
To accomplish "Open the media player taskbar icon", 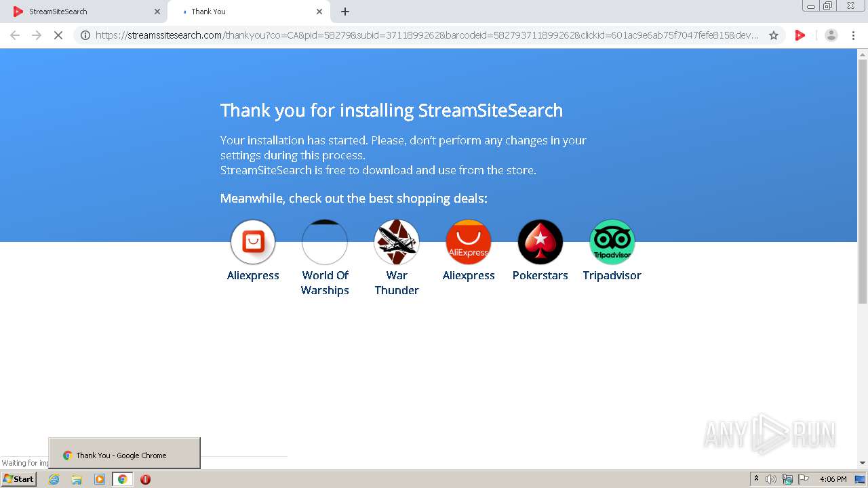I will [x=100, y=479].
